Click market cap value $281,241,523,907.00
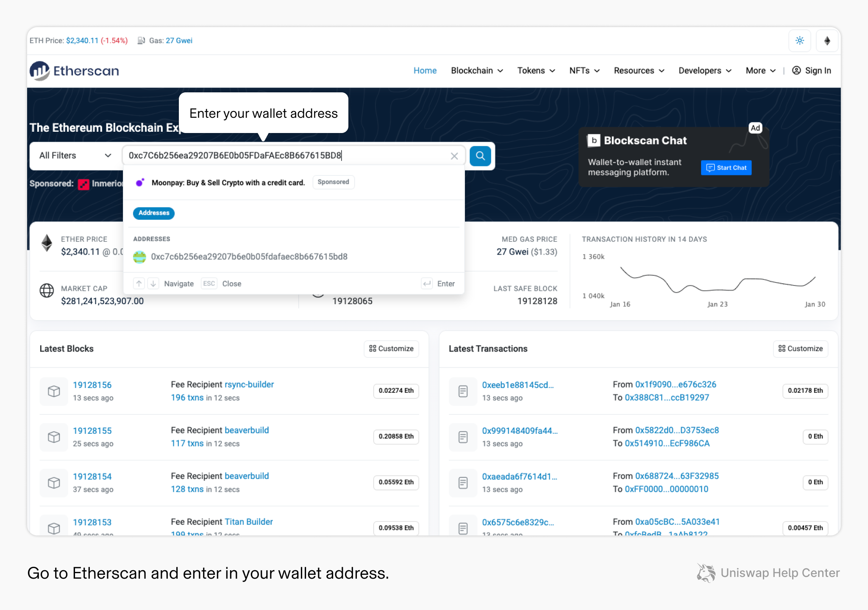Image resolution: width=868 pixels, height=610 pixels. tap(102, 301)
